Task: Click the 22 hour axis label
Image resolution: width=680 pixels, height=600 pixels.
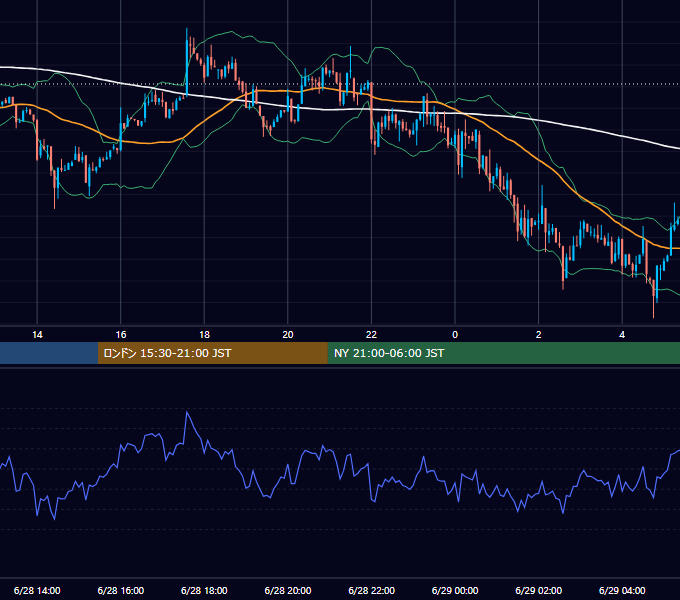Action: (x=371, y=335)
